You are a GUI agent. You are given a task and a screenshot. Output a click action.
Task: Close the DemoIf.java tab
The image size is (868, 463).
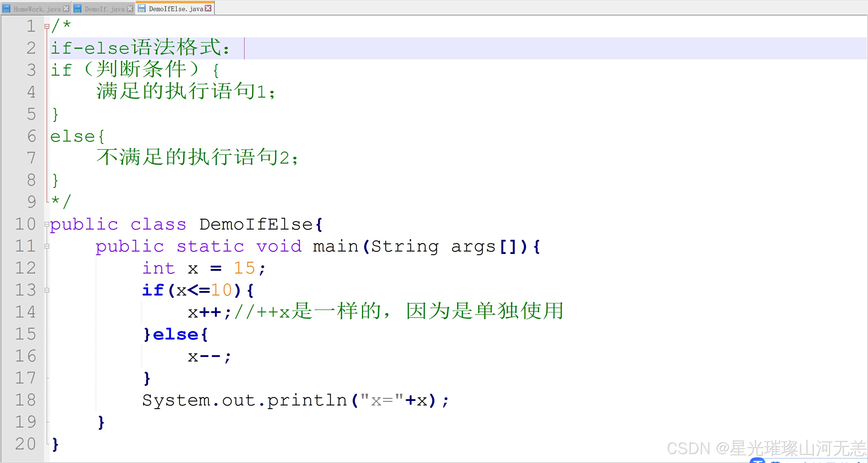[x=130, y=8]
